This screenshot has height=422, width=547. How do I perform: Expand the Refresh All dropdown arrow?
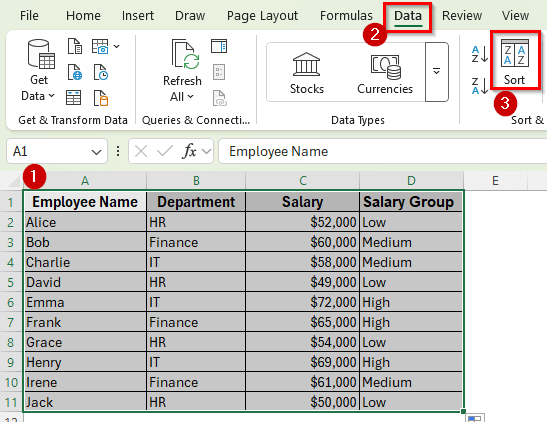[x=190, y=96]
